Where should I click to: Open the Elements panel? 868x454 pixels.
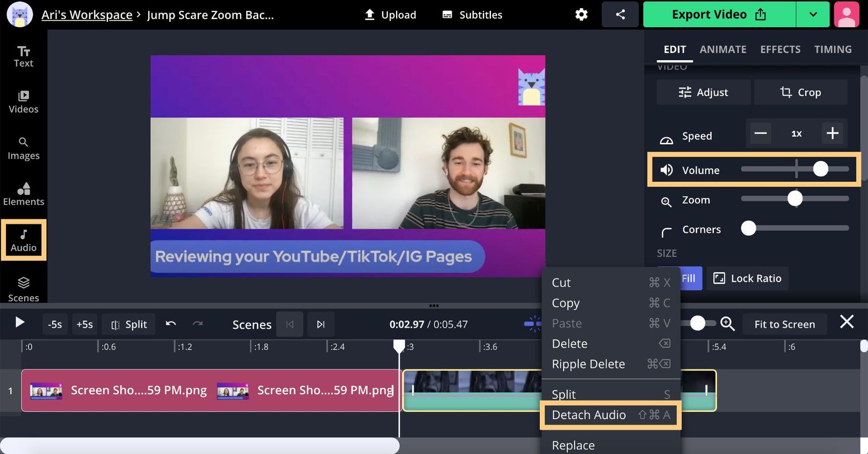pos(23,194)
